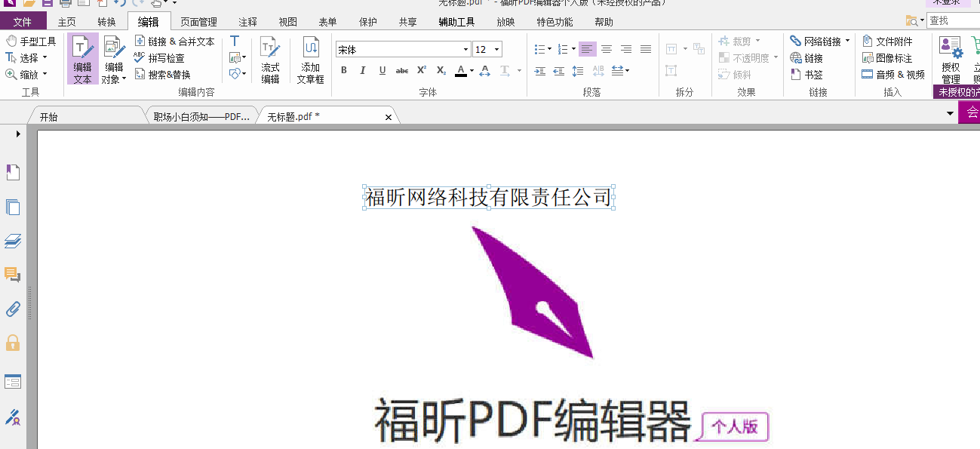Viewport: 980px width, 449px height.
Task: Open digital signatures panel in sidebar
Action: pos(13,416)
